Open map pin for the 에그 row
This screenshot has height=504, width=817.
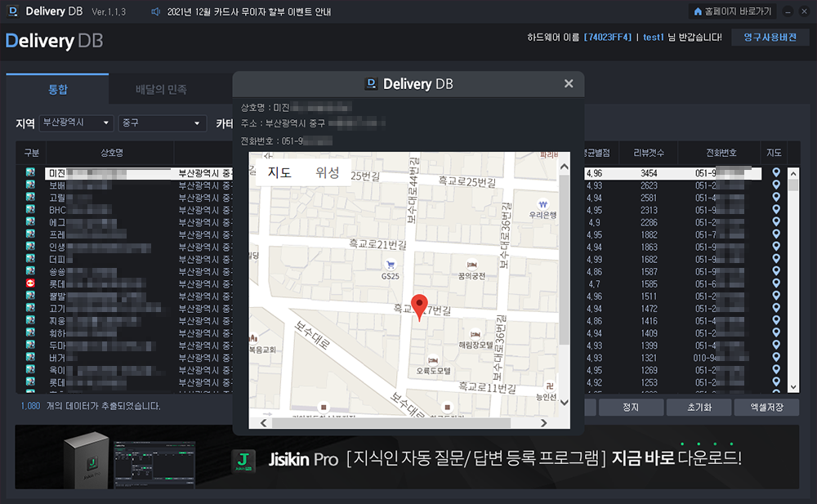(776, 222)
